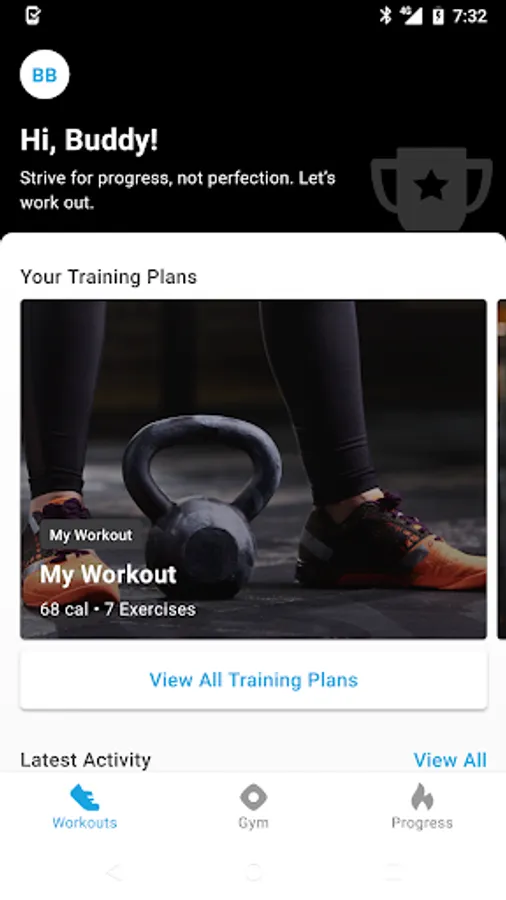Switch to the Progress tab label
This screenshot has height=900, width=506.
tap(422, 823)
